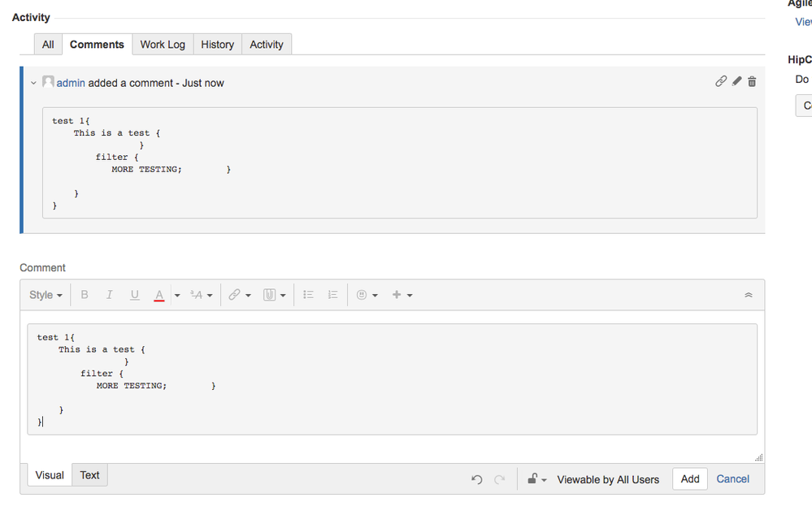Insert a numbered list
Image resolution: width=812 pixels, height=515 pixels.
333,295
